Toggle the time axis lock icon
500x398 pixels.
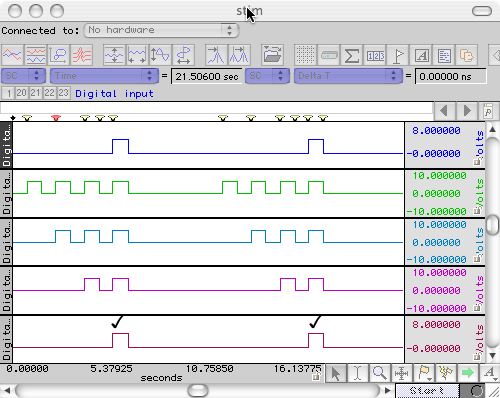point(316,377)
